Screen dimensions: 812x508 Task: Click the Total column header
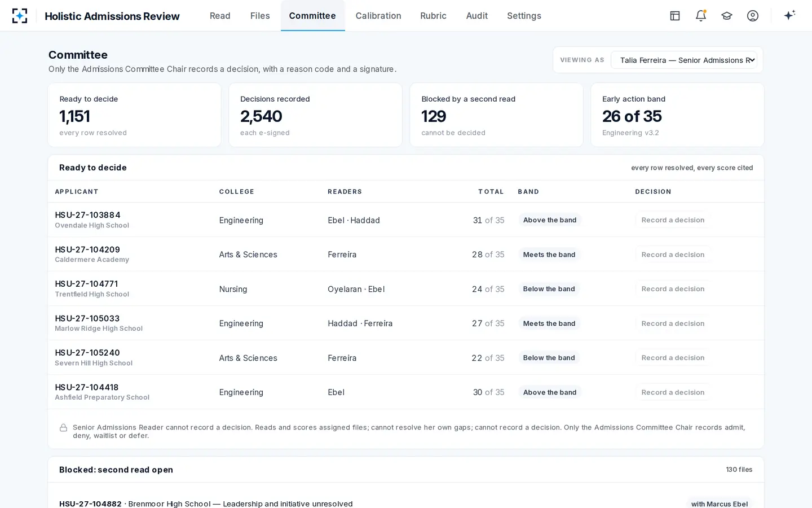pyautogui.click(x=491, y=192)
